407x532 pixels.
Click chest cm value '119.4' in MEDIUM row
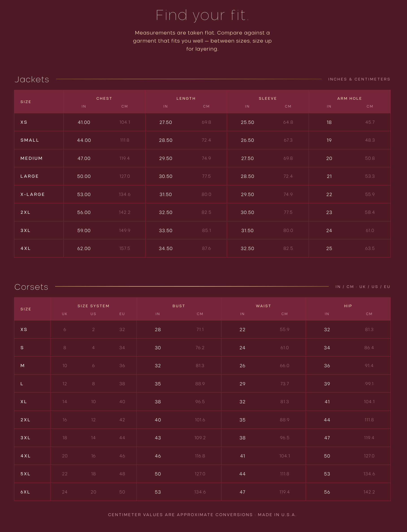[x=125, y=158]
